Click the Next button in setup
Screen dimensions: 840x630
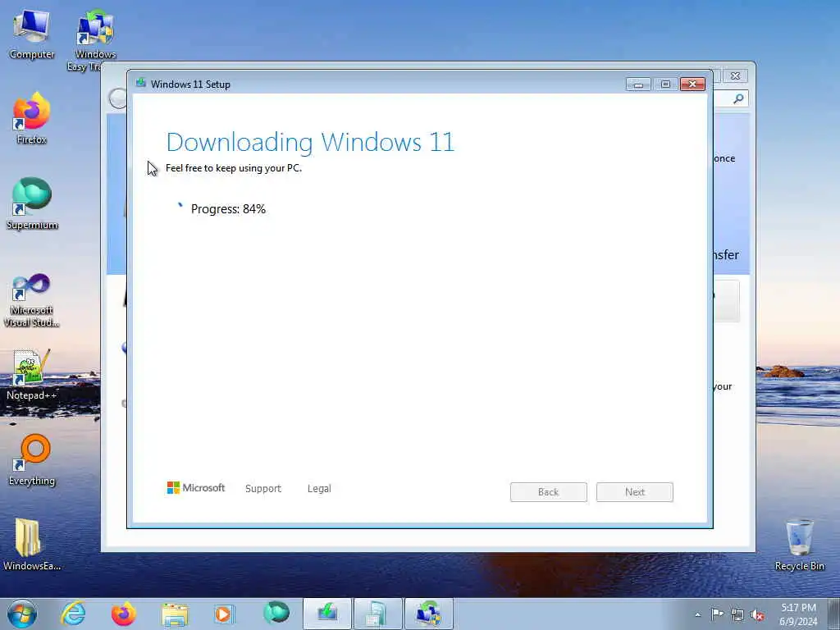634,492
